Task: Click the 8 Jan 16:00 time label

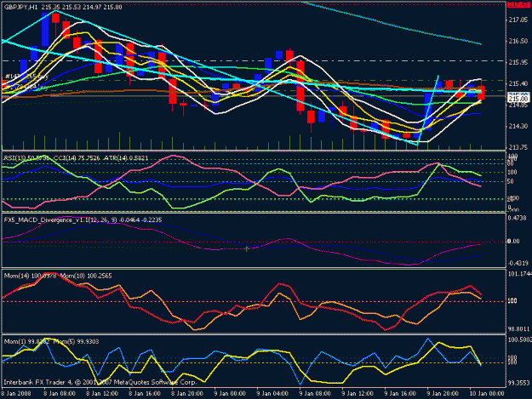Action: (145, 394)
